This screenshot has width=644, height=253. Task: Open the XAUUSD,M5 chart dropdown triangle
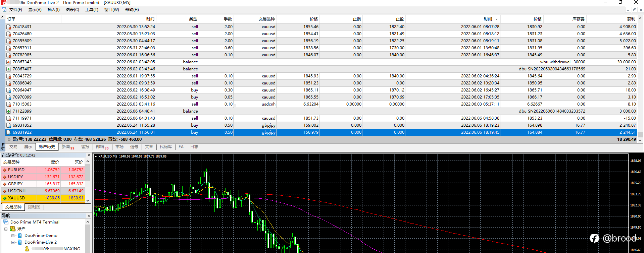tap(96, 156)
